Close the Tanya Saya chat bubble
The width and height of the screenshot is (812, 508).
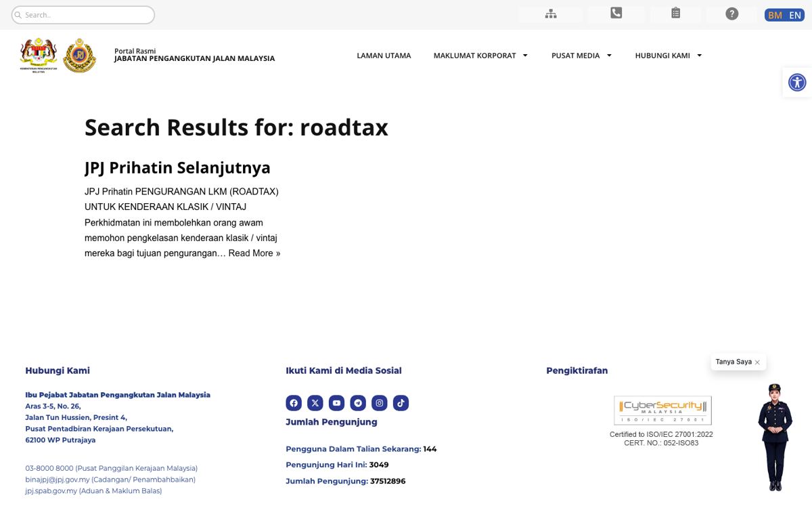click(x=757, y=362)
